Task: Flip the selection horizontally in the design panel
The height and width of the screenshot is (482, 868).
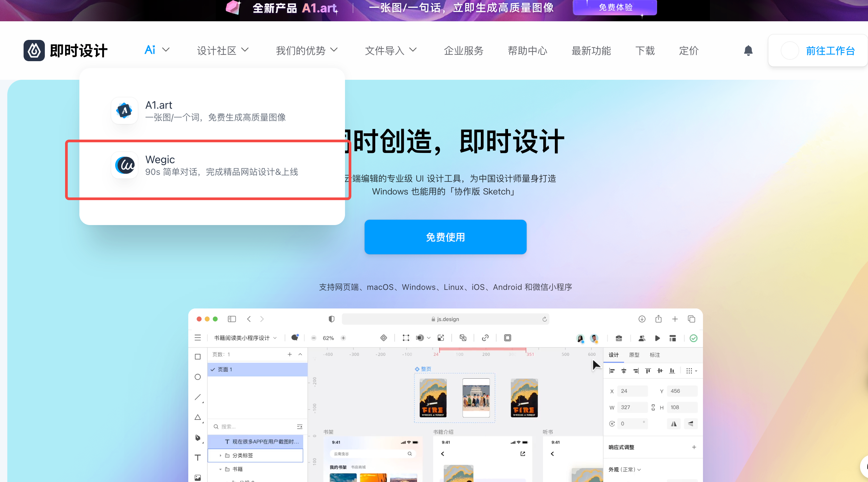Action: pos(673,423)
